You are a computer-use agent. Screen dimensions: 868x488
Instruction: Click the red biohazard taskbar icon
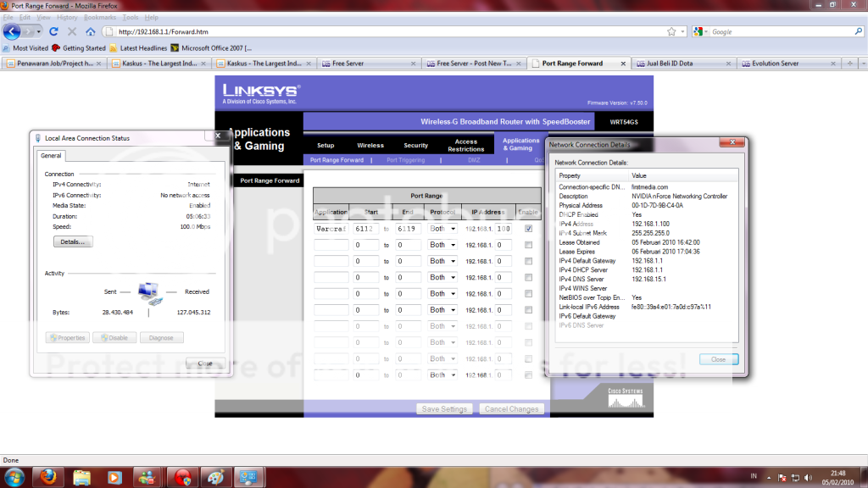click(x=182, y=477)
